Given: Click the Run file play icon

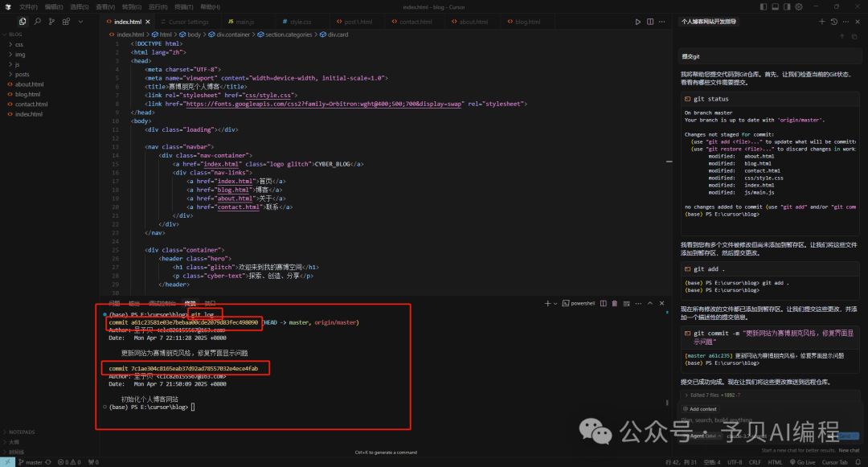Looking at the screenshot, I should click(638, 22).
